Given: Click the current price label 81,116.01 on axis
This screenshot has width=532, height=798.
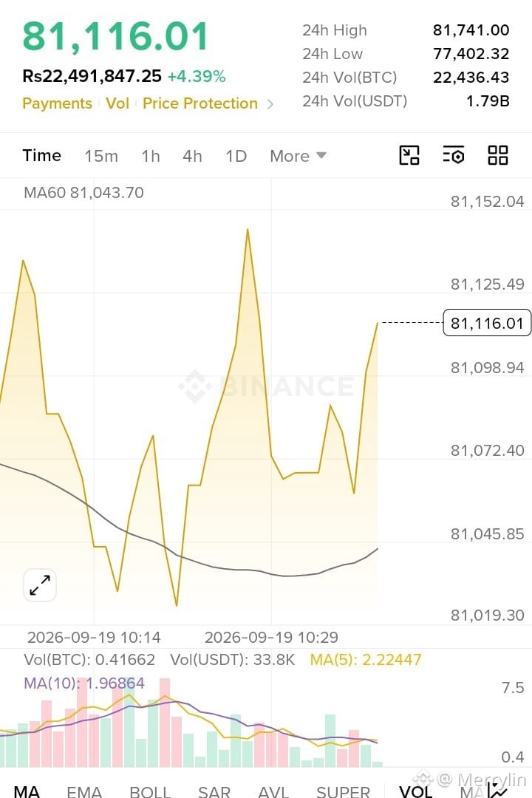Looking at the screenshot, I should (x=487, y=323).
